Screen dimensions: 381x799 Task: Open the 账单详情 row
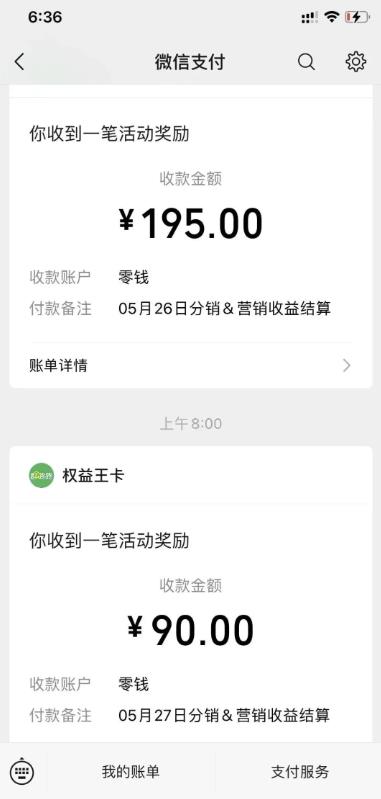[x=190, y=365]
